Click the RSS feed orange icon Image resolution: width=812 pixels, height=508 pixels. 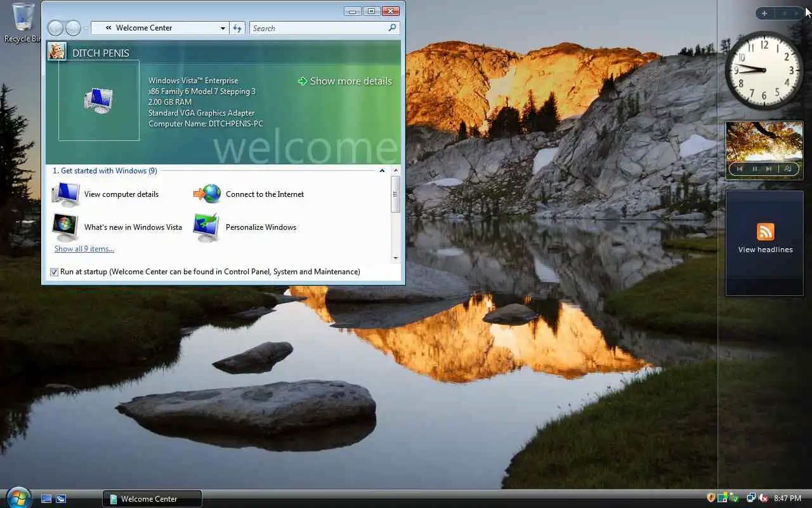click(765, 232)
